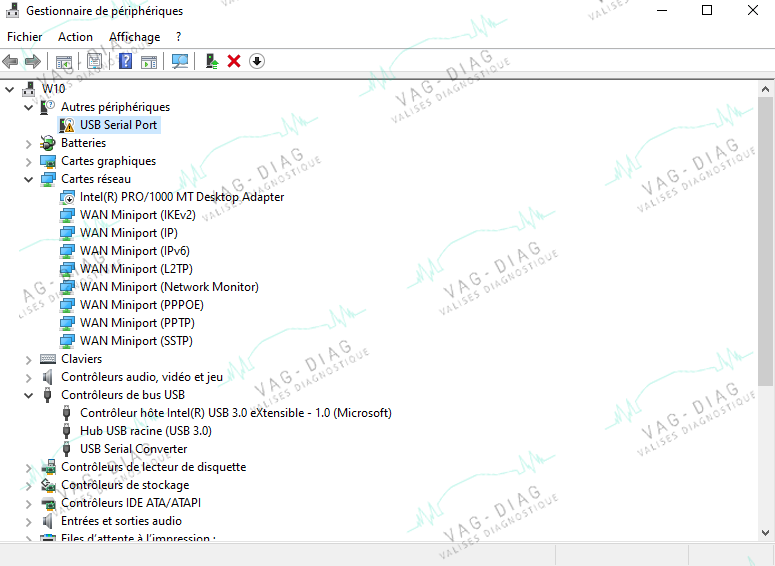Click the red X uninstall device icon
775x566 pixels.
(234, 61)
